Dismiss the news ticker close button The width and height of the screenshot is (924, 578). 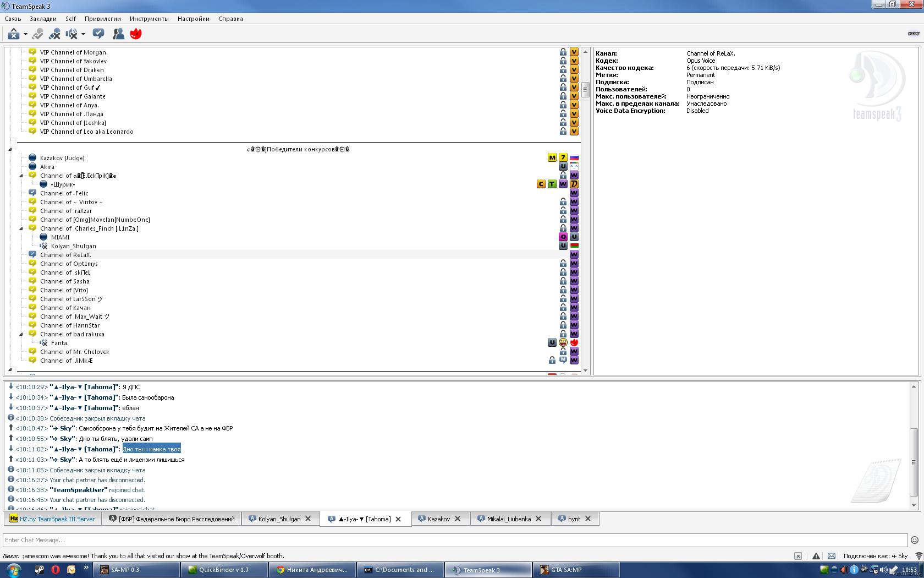pos(798,556)
